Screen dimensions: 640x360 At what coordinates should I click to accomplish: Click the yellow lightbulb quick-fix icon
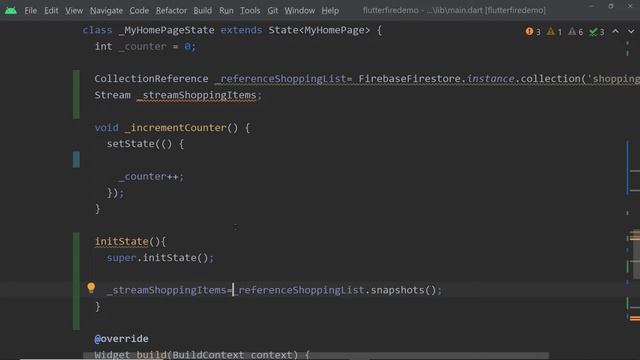(x=91, y=288)
